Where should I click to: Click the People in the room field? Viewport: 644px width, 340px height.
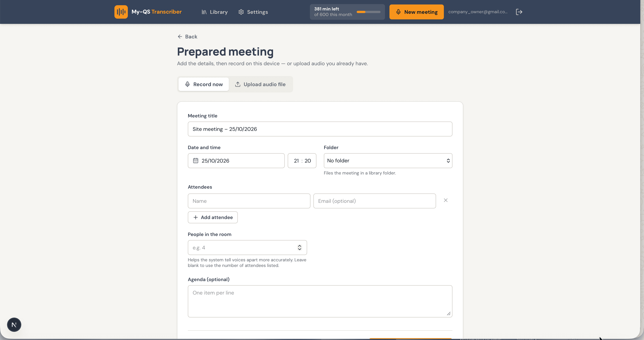coord(247,248)
